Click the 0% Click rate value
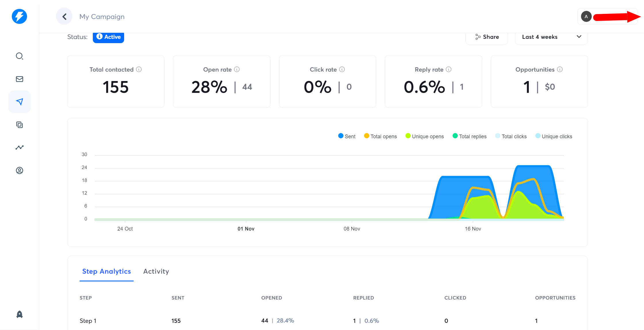 tap(318, 87)
